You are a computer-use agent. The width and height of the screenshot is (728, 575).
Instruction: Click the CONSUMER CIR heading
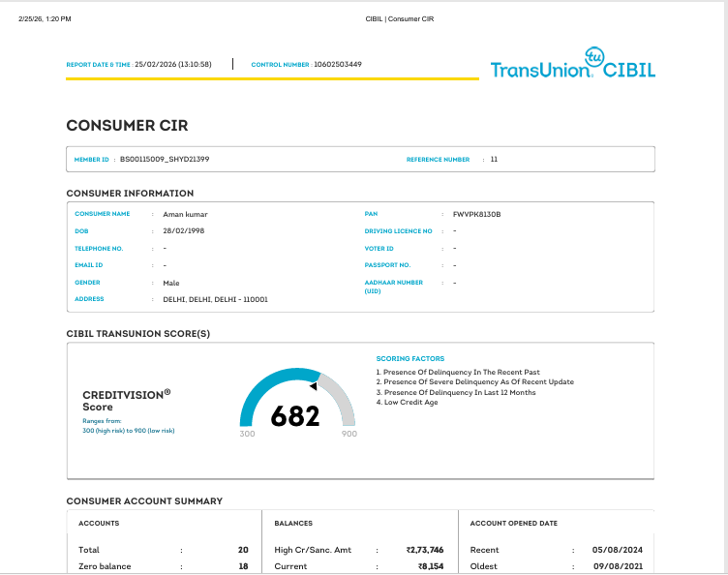point(127,125)
